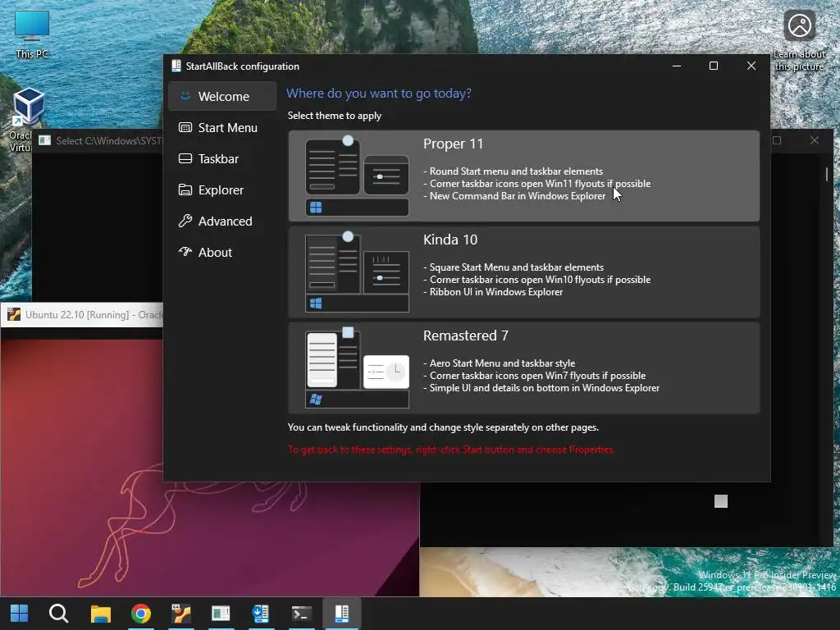Image resolution: width=840 pixels, height=630 pixels.
Task: Apply the Remastered 7 theme
Action: click(x=523, y=367)
